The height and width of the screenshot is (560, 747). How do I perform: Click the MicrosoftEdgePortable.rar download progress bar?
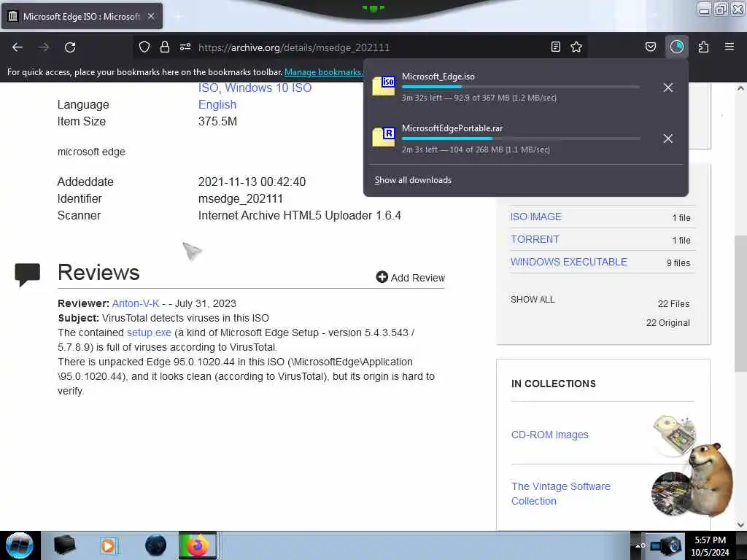(x=520, y=139)
